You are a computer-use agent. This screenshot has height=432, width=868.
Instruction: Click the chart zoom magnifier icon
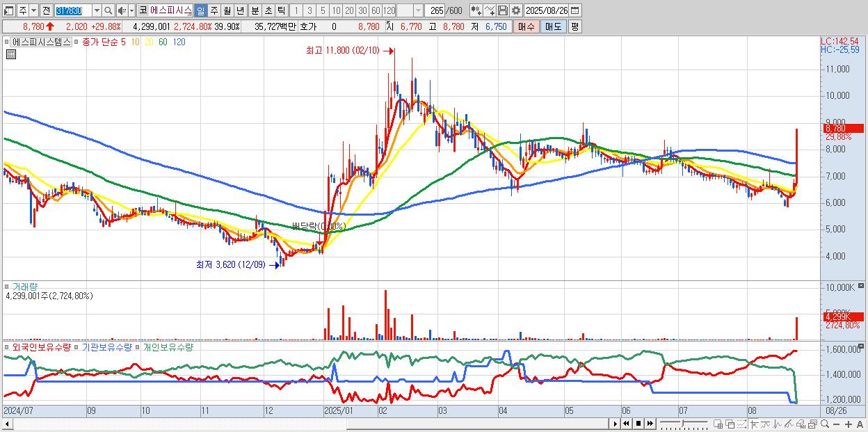coord(825,424)
